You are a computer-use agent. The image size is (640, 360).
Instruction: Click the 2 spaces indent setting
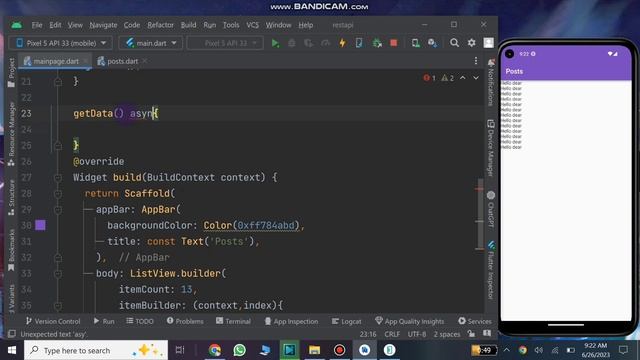click(447, 334)
